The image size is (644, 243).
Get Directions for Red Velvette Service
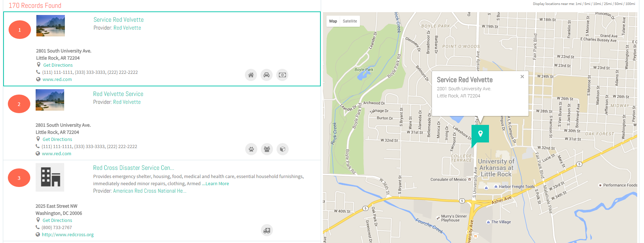pos(57,140)
